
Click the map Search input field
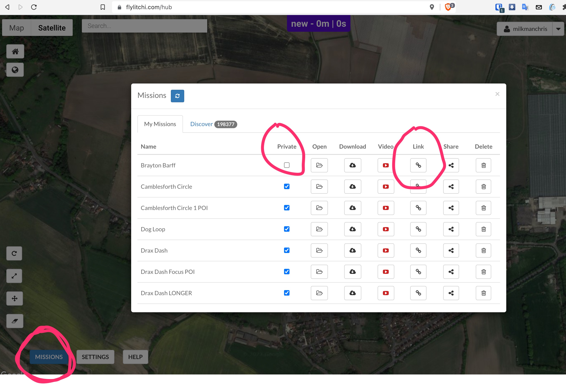pyautogui.click(x=144, y=26)
